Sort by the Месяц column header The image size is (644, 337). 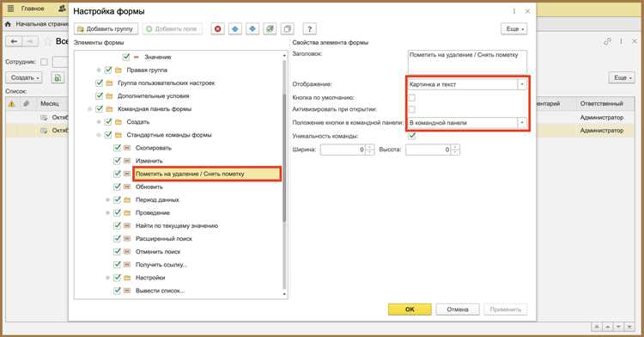pos(50,104)
